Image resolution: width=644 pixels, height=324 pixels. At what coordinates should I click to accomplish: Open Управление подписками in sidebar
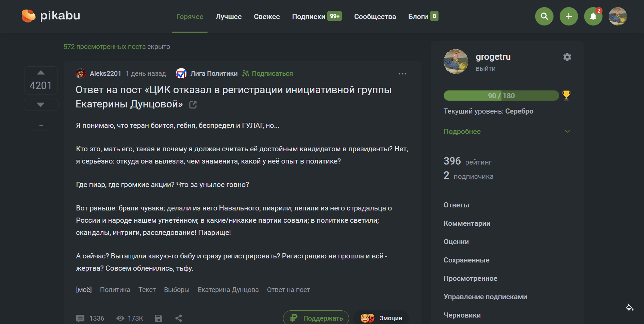[x=485, y=297]
